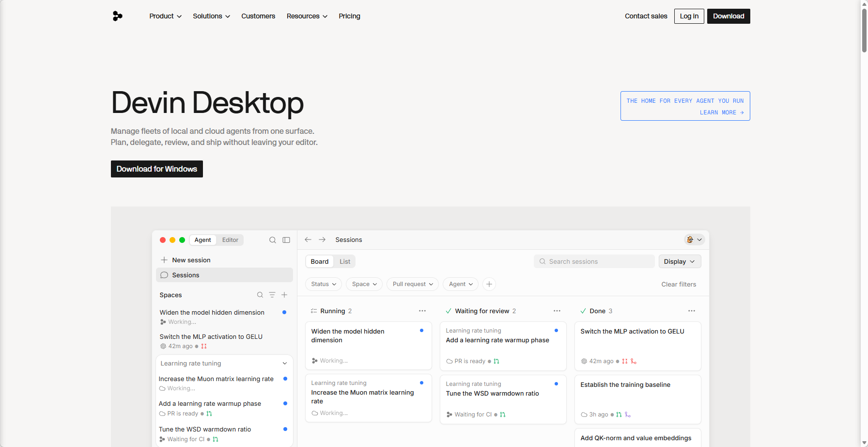Open the Widen the model hidden dimension card
Viewport: 868px width, 447px height.
click(369, 346)
